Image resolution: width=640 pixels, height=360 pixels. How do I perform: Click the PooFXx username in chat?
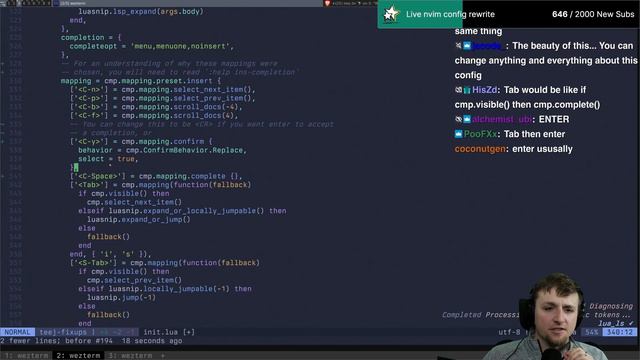[480, 134]
